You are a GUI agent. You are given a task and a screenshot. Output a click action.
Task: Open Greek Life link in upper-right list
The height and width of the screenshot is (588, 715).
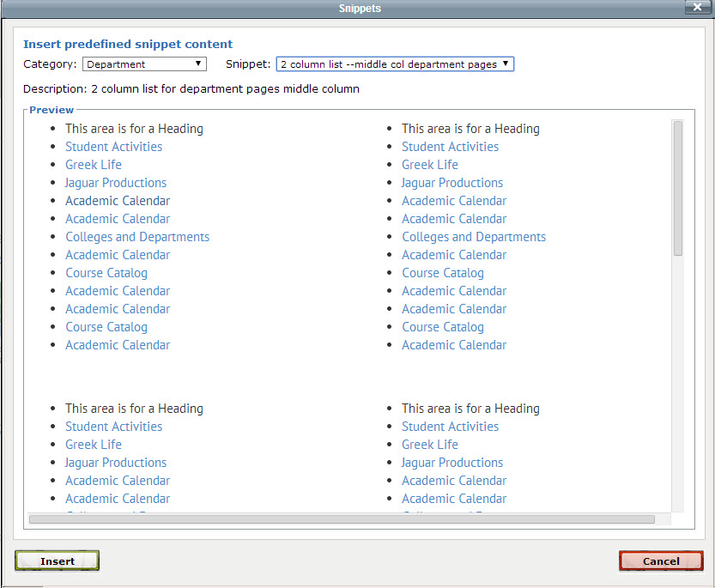tap(430, 165)
